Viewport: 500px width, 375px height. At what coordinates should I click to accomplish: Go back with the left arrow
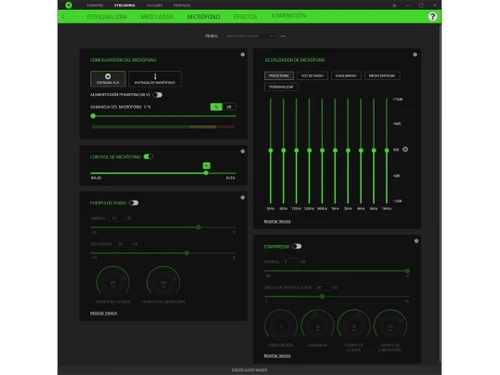[x=63, y=16]
